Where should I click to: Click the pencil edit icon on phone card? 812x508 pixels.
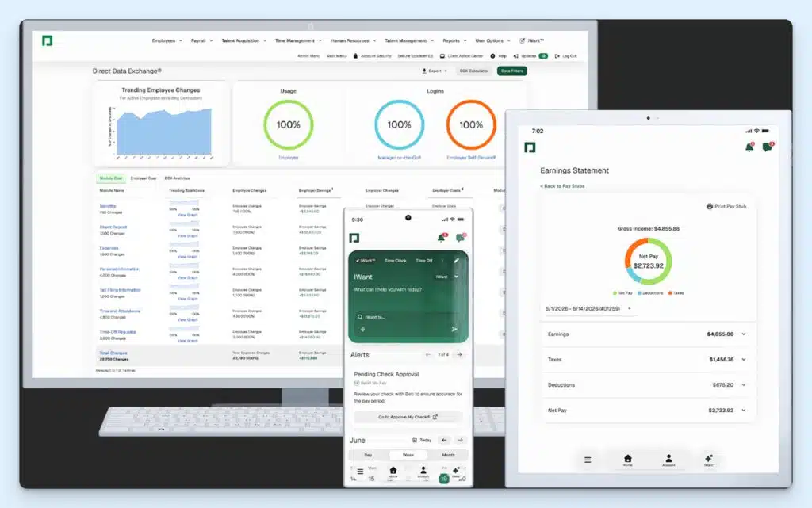[x=456, y=260]
